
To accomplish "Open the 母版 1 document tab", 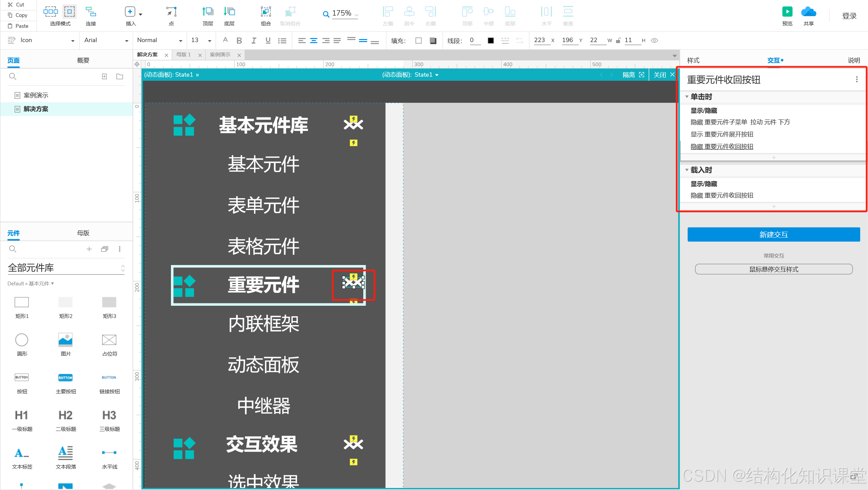I will click(184, 55).
